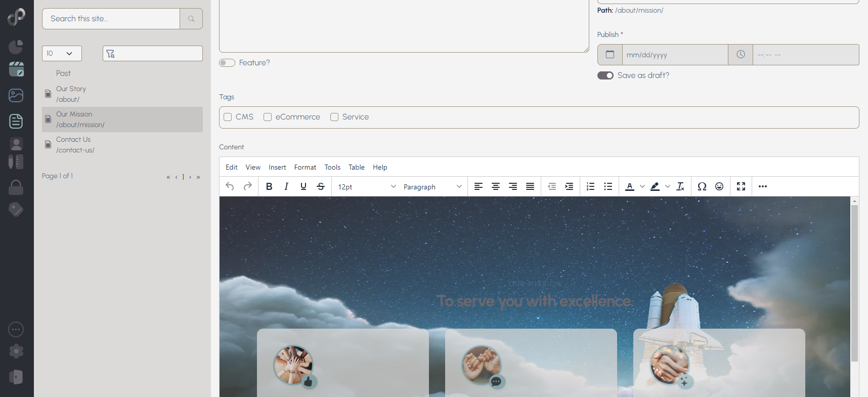Click the search magnifier button
Viewport: 868px width, 397px height.
pos(191,19)
